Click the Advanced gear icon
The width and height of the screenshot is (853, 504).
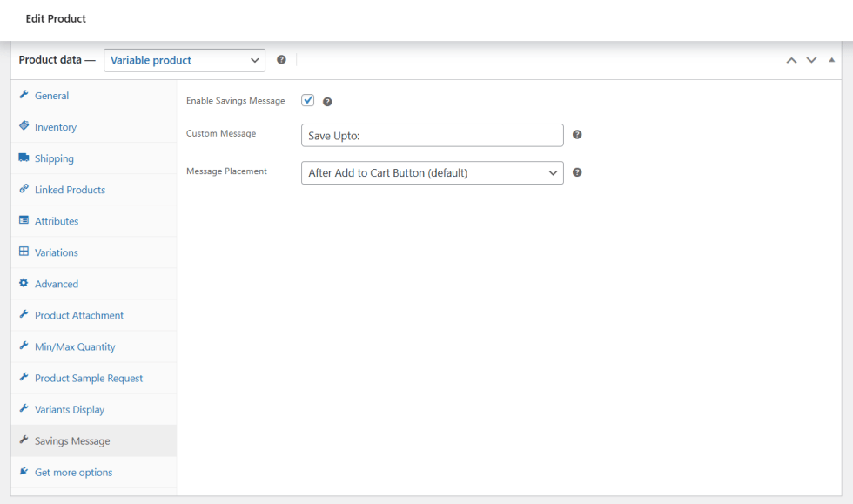pos(24,283)
